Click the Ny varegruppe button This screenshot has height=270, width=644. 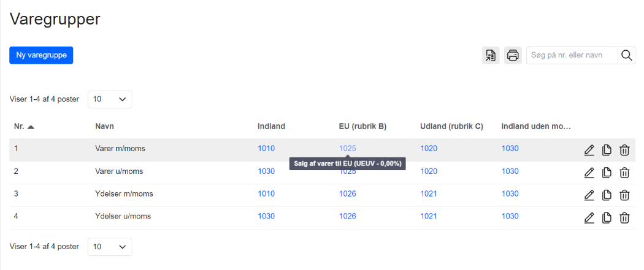click(41, 55)
